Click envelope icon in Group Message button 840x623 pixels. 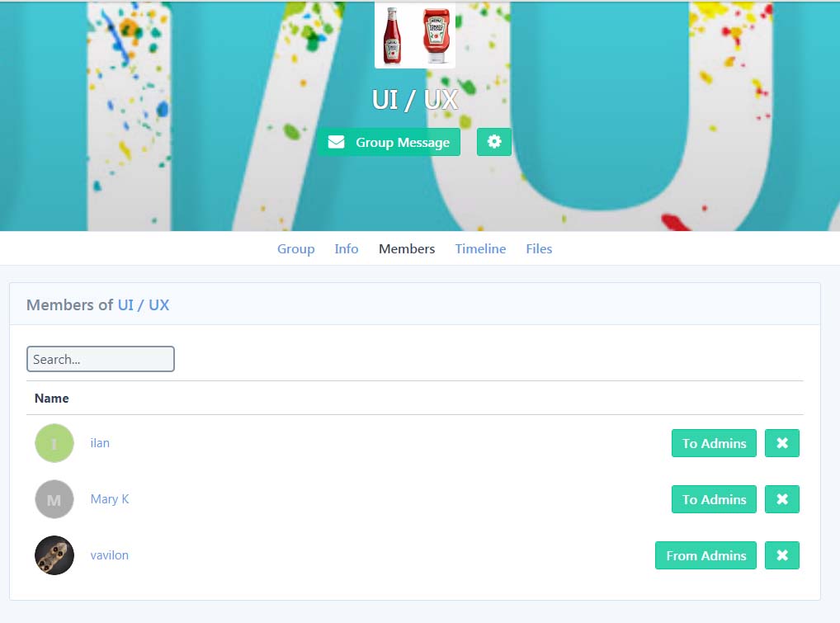(x=337, y=142)
